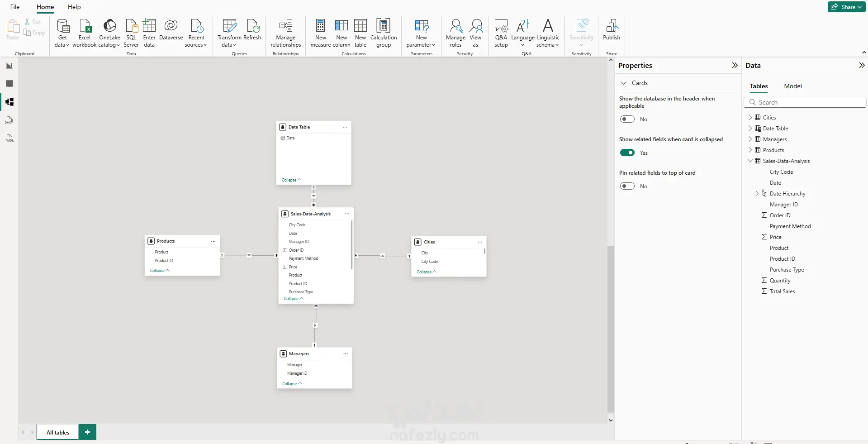The height and width of the screenshot is (444, 868).
Task: Open the Get data source menu
Action: 62,33
